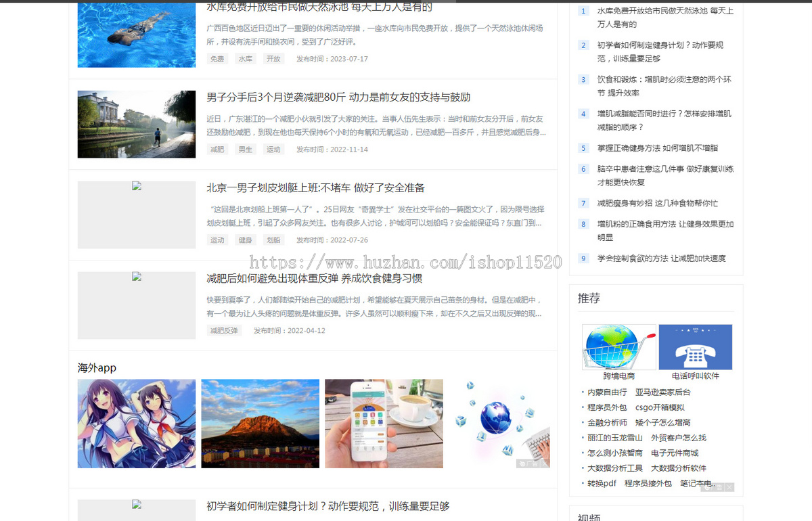812x521 pixels.
Task: Click the 海外app section heading
Action: (97, 368)
